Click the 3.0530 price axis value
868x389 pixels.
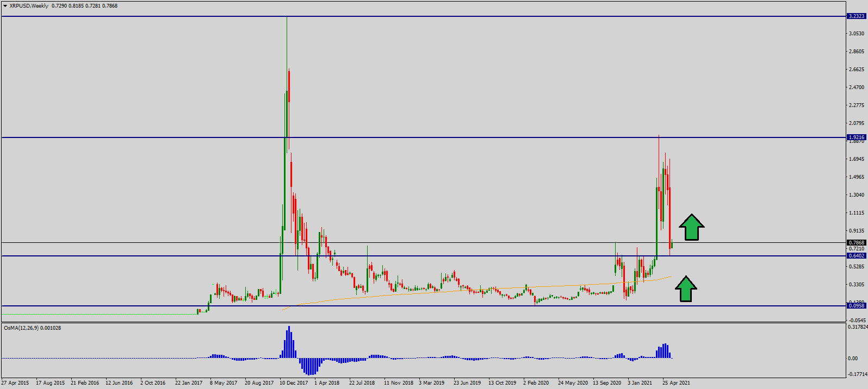click(857, 34)
